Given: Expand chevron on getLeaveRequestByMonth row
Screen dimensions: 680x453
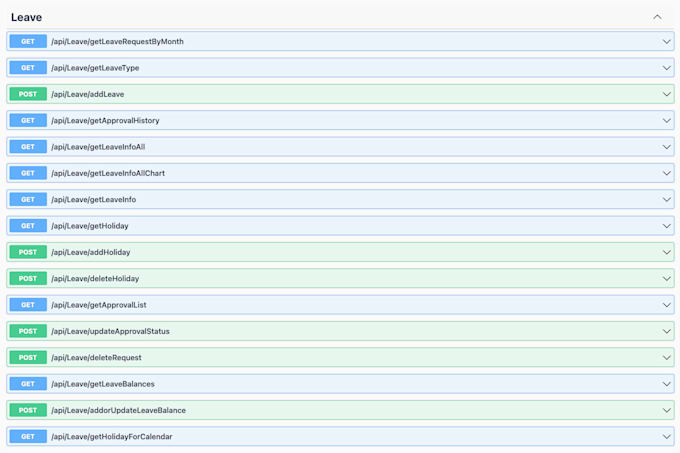Looking at the screenshot, I should pos(667,42).
